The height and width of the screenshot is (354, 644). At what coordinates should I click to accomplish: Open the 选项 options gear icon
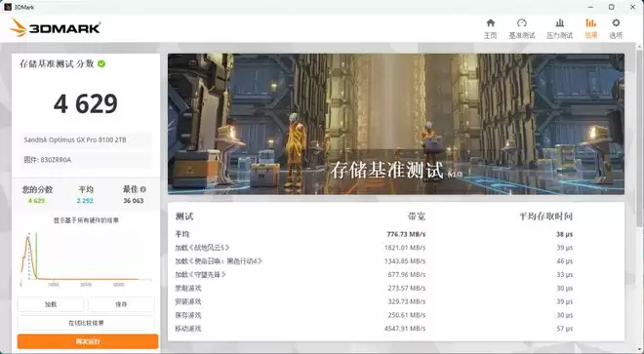[616, 23]
